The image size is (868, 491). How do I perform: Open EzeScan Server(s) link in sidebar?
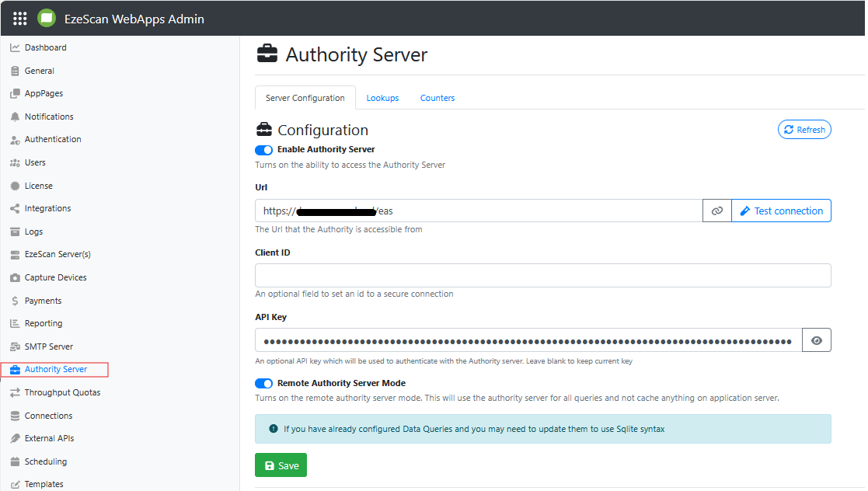coord(58,255)
